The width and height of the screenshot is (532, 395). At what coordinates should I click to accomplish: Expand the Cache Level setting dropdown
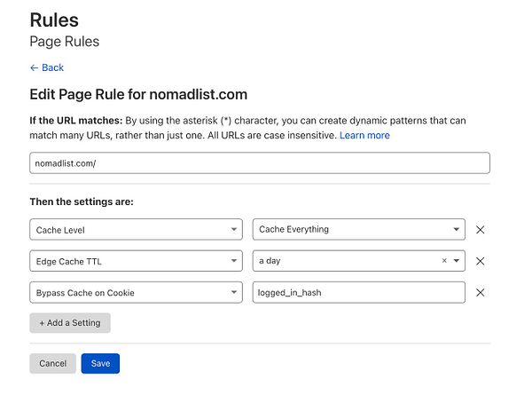click(x=136, y=229)
